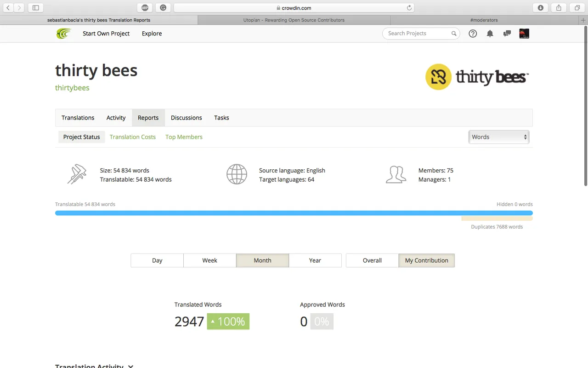Image resolution: width=588 pixels, height=368 pixels.
Task: Switch to My Contribution view
Action: tap(427, 260)
